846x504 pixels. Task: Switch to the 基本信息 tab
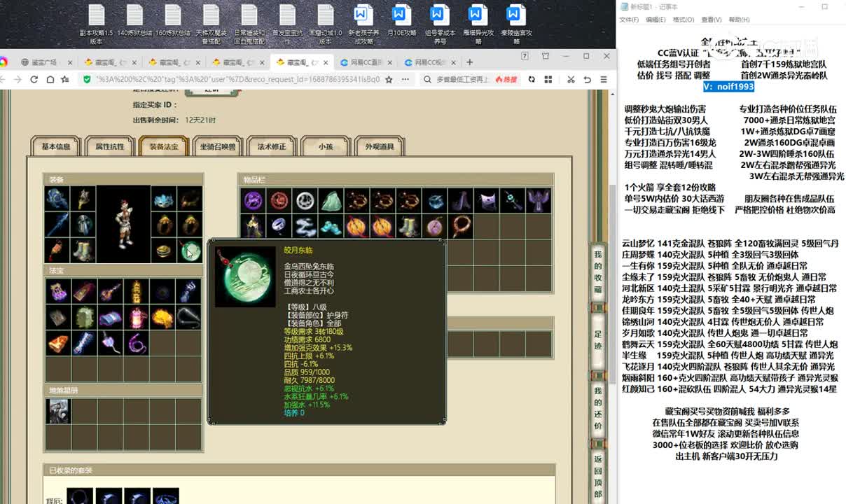pyautogui.click(x=56, y=147)
